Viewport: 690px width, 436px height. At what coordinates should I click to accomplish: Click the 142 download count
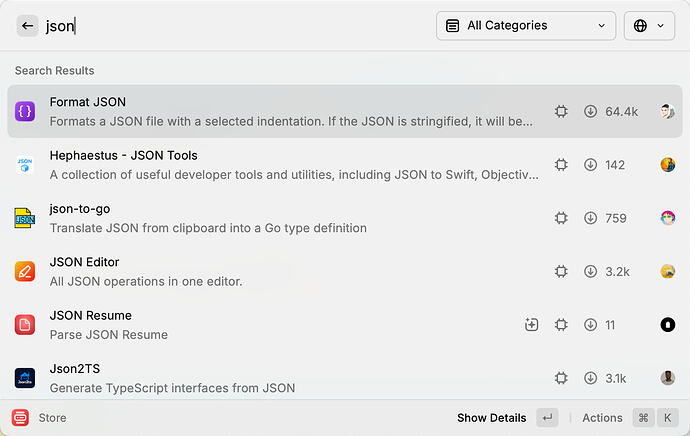pos(615,165)
